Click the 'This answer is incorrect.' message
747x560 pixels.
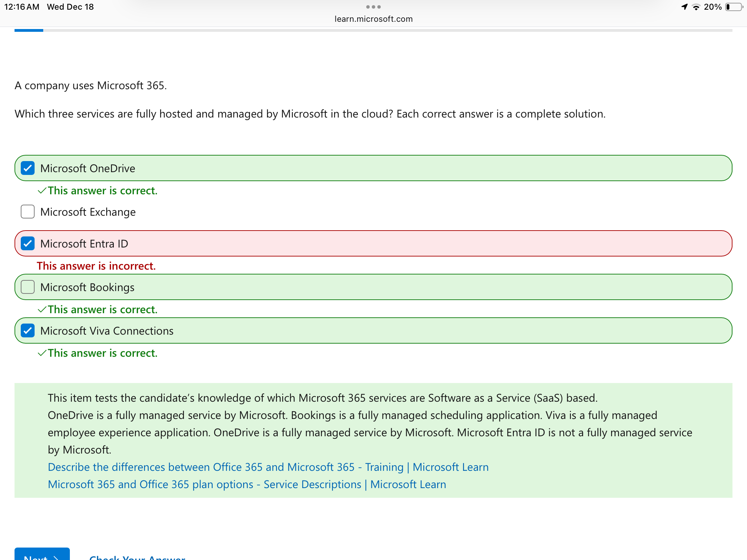[96, 266]
